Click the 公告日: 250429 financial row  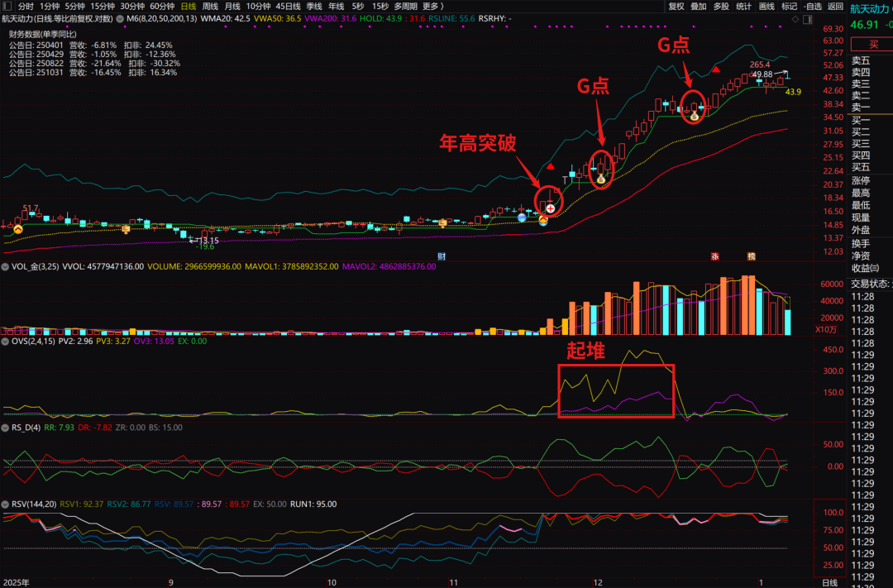pos(93,54)
